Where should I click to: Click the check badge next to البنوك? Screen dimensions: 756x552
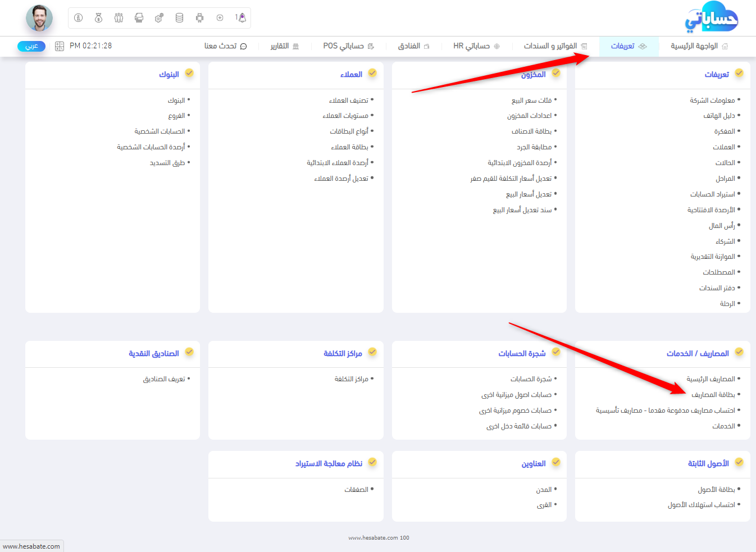[x=189, y=73]
